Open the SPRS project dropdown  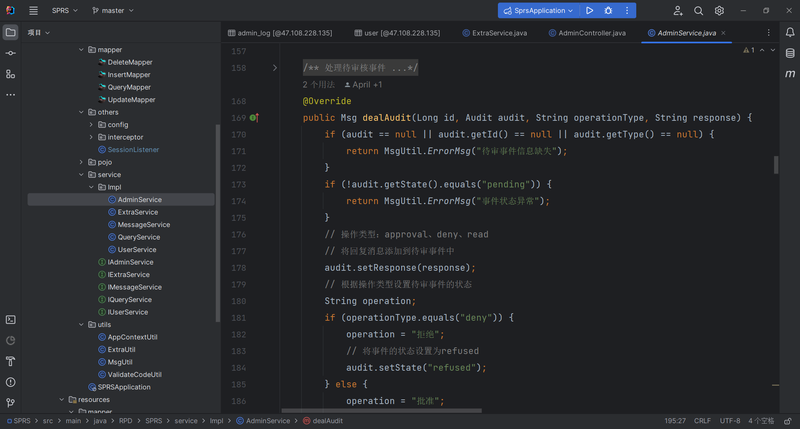pos(64,10)
